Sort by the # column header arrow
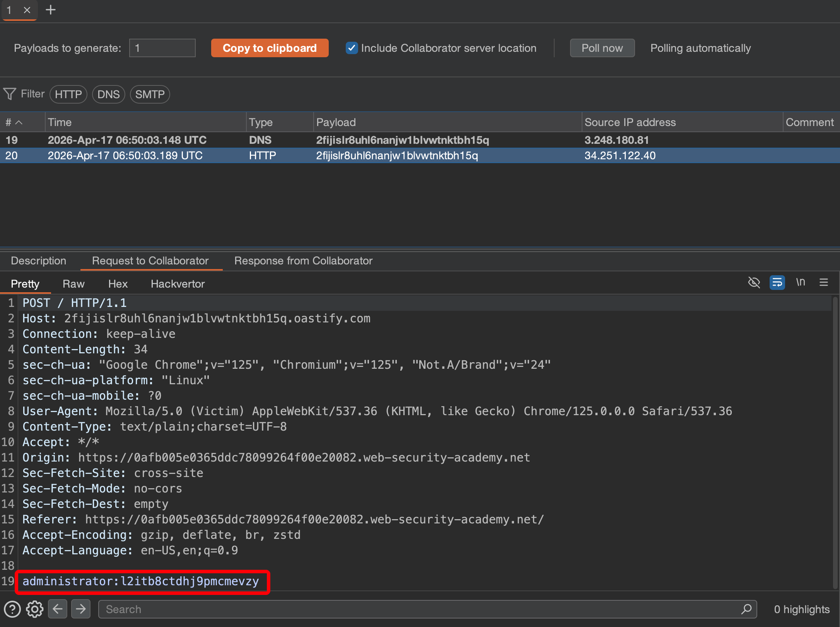840x627 pixels. pyautogui.click(x=19, y=123)
